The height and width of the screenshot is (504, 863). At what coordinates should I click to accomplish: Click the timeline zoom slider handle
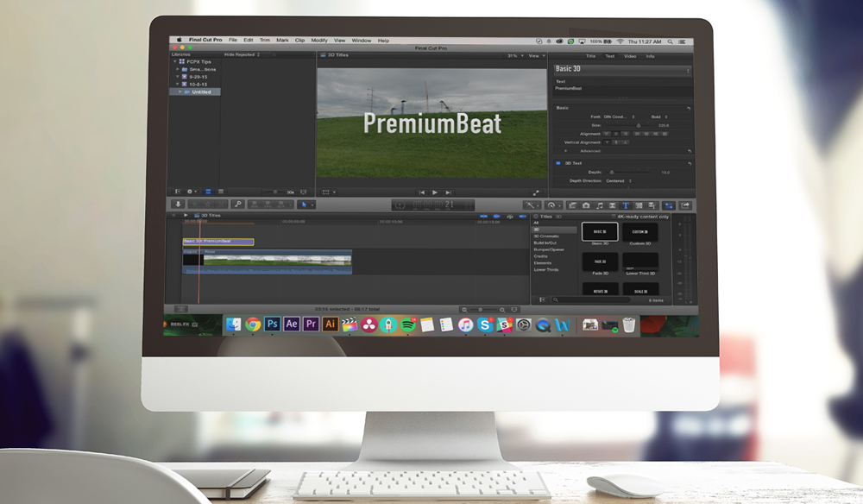(480, 310)
